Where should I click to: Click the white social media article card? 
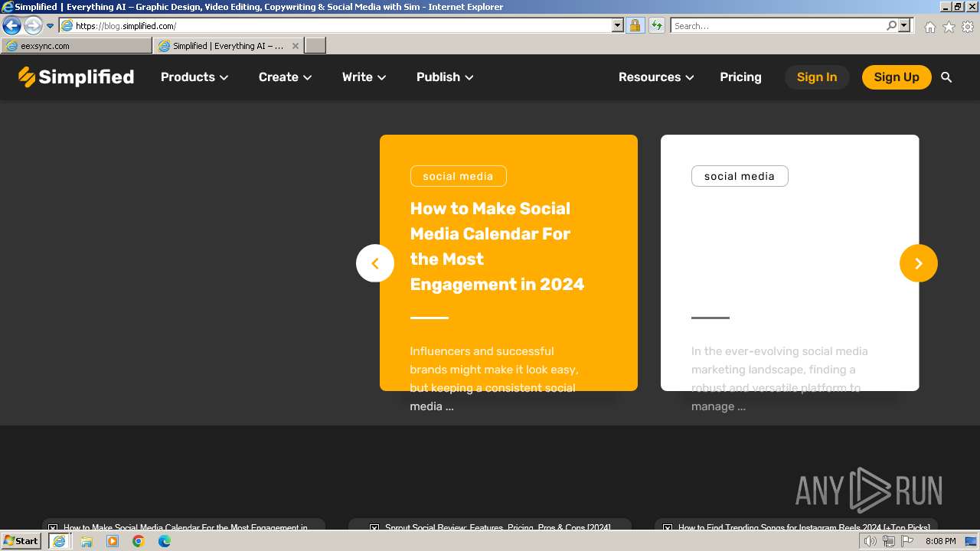pyautogui.click(x=789, y=263)
